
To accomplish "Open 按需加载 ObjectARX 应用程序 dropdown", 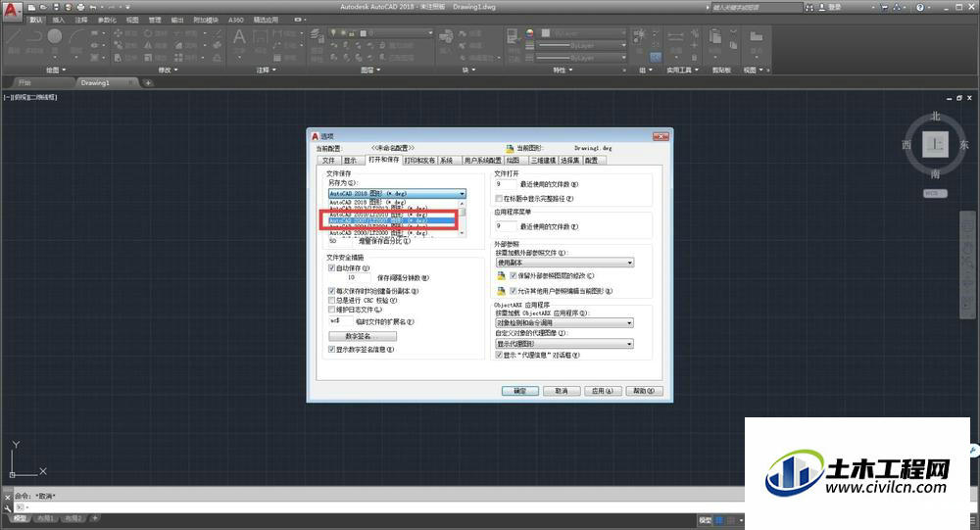I will point(564,323).
